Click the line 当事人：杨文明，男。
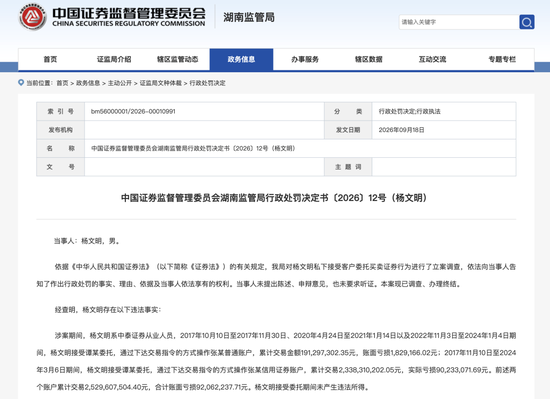This screenshot has width=550, height=399. [x=87, y=241]
